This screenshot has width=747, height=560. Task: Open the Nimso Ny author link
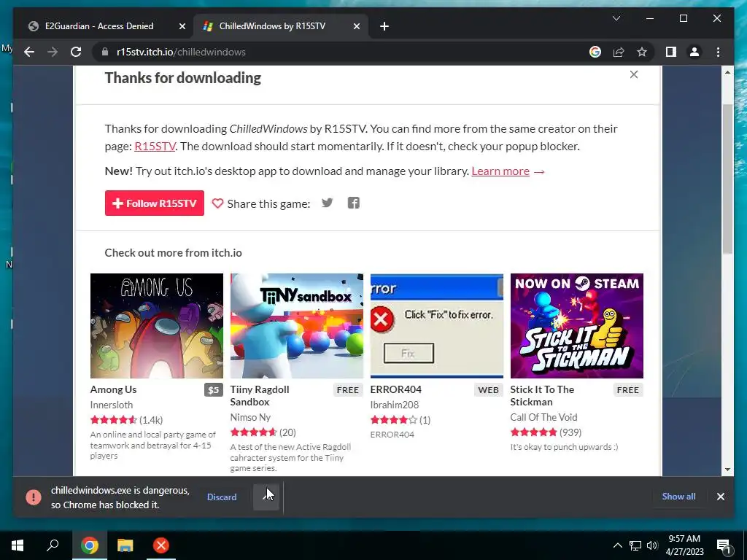pyautogui.click(x=251, y=417)
